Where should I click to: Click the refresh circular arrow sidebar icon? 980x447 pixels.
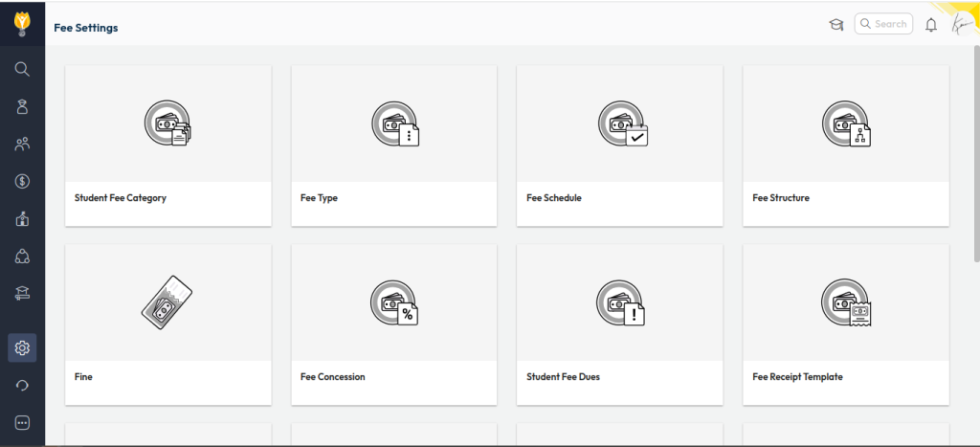22,385
